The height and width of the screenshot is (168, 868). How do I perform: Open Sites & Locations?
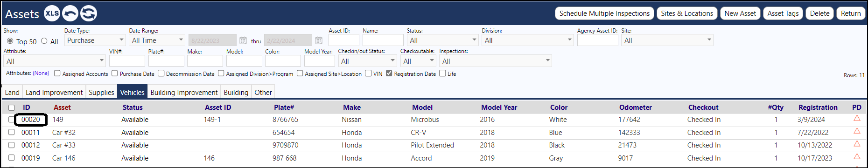[687, 13]
